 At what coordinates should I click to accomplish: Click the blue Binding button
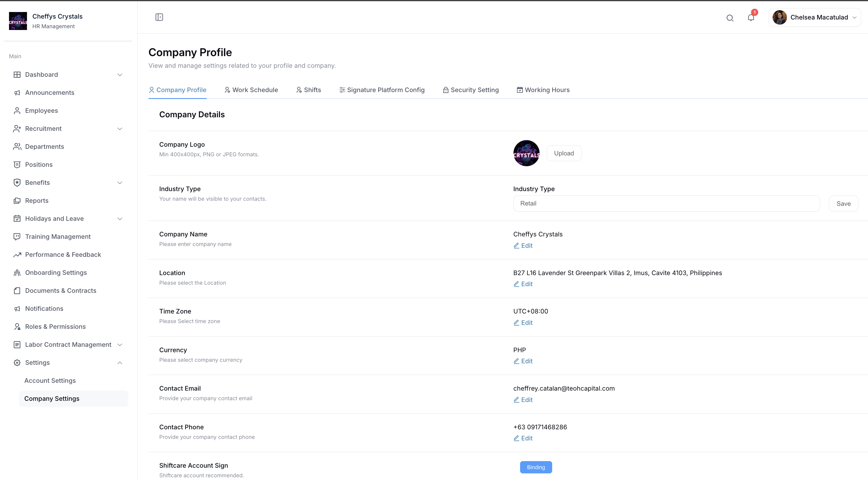tap(536, 467)
